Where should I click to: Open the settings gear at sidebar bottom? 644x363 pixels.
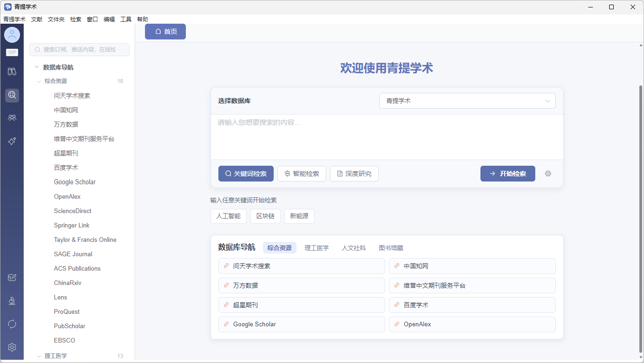tap(12, 347)
